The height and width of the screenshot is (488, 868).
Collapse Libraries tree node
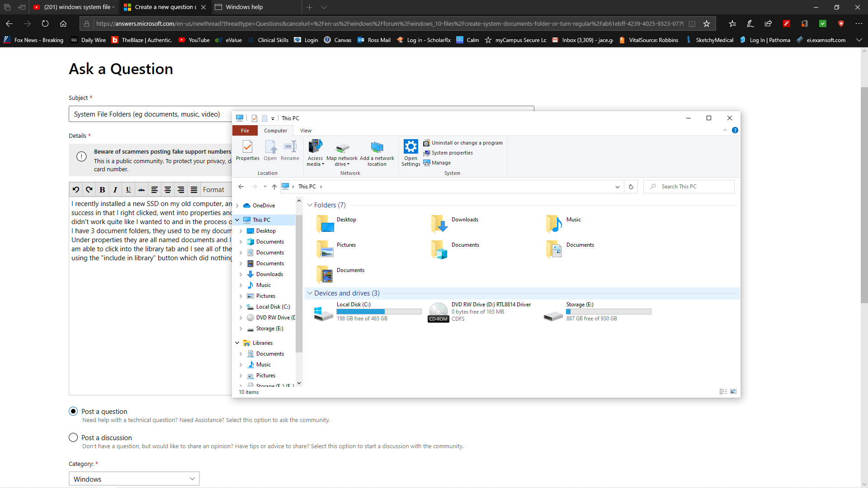pyautogui.click(x=237, y=343)
